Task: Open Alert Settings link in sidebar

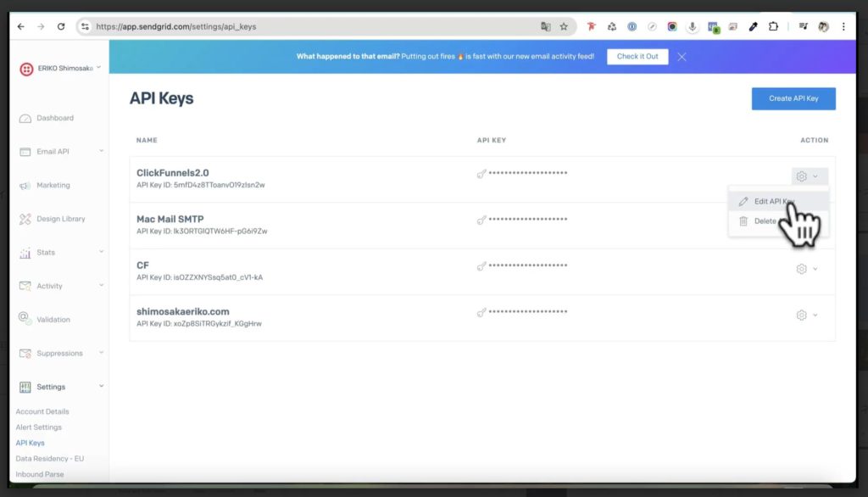Action: pos(39,427)
